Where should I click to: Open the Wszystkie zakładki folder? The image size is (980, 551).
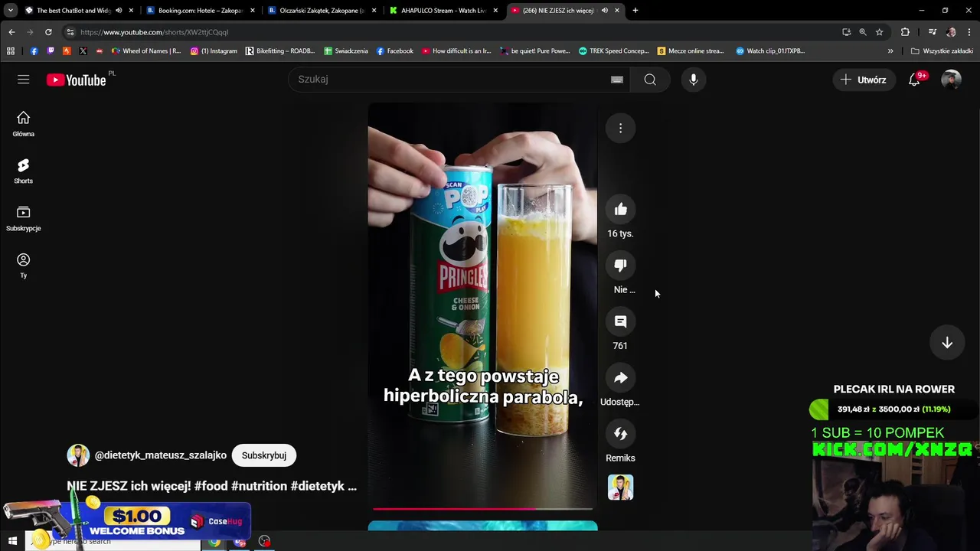pyautogui.click(x=942, y=51)
